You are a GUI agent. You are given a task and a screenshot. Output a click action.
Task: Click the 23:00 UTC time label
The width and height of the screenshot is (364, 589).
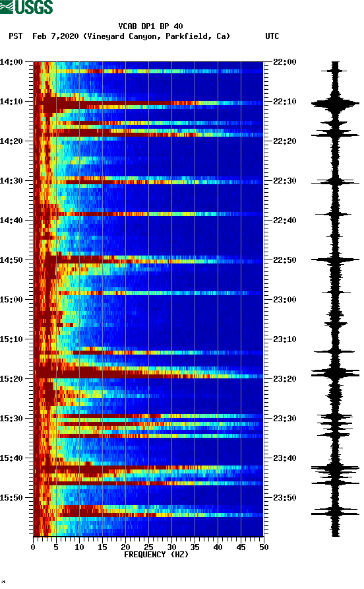click(285, 300)
